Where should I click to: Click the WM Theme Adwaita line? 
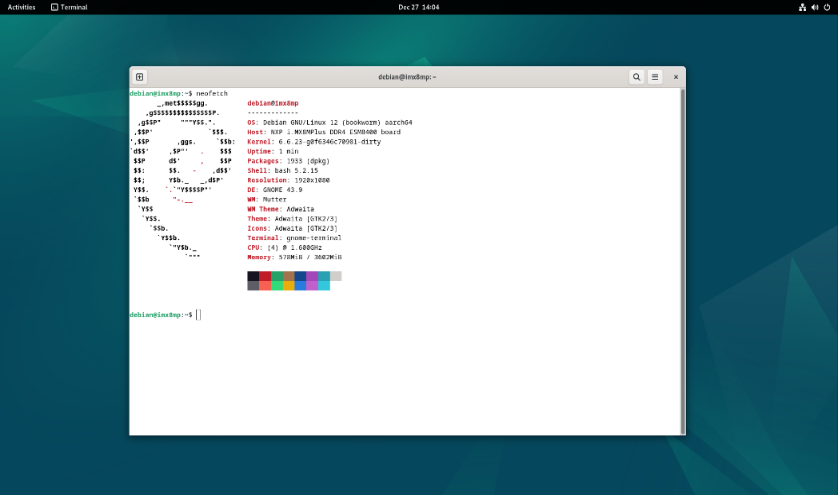tap(281, 209)
